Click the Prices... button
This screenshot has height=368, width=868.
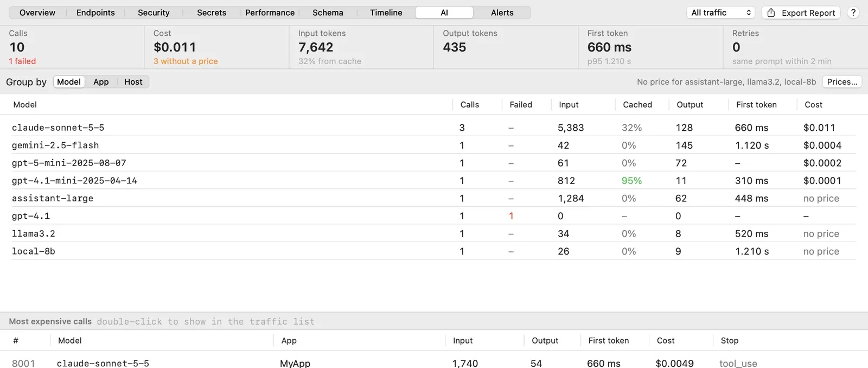pyautogui.click(x=842, y=82)
